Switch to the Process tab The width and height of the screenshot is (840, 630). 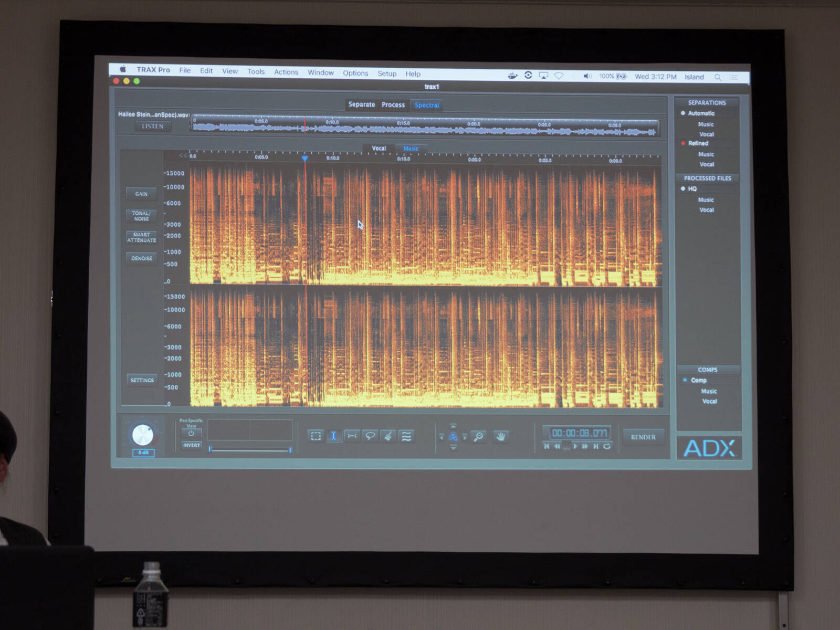point(393,105)
